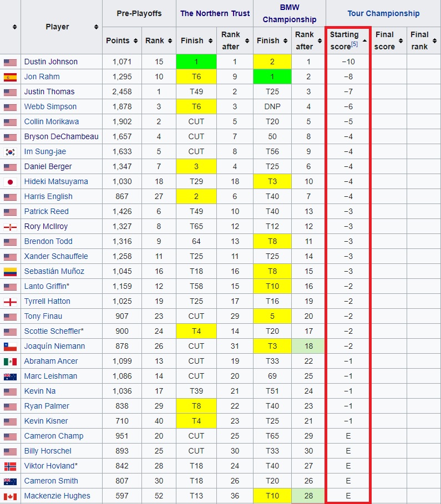
Task: Open Webb Simpson player link
Action: pos(50,106)
